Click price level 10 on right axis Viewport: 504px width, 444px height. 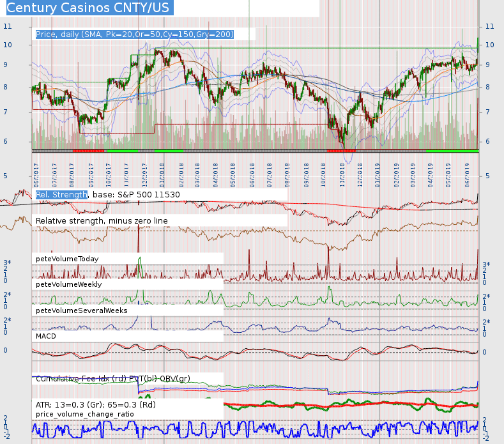point(489,45)
